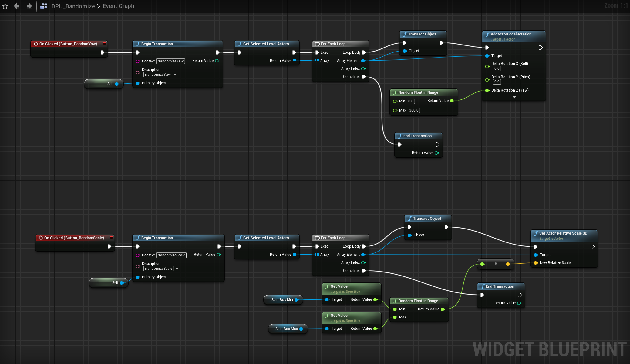
Task: Click the Array Index pin on top For Each Loop
Action: pyautogui.click(x=363, y=68)
